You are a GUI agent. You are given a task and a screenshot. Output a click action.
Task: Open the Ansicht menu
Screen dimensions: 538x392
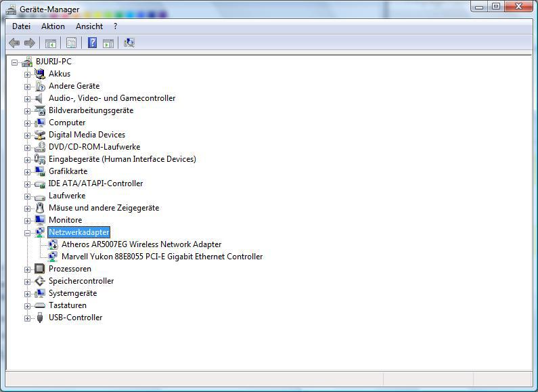[x=89, y=26]
